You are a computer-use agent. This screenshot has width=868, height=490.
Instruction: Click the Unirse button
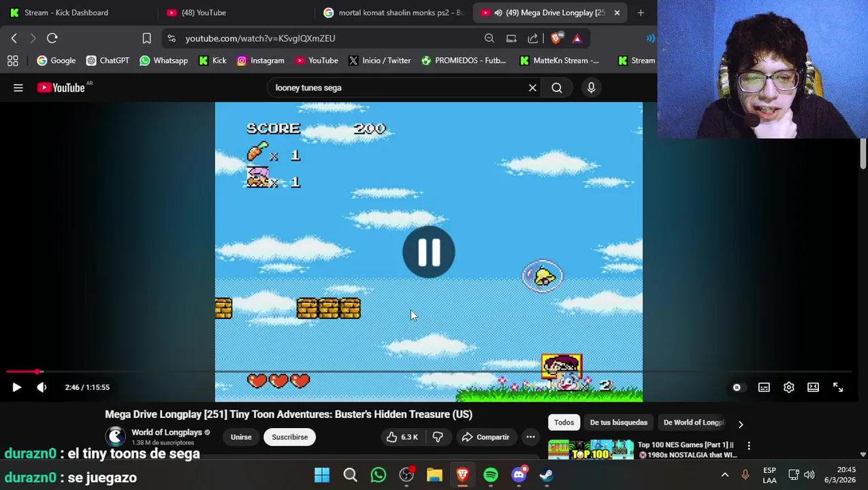pos(241,437)
